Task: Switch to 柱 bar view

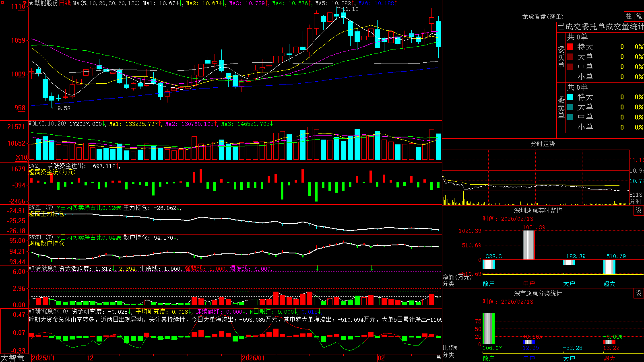Action: [x=629, y=16]
